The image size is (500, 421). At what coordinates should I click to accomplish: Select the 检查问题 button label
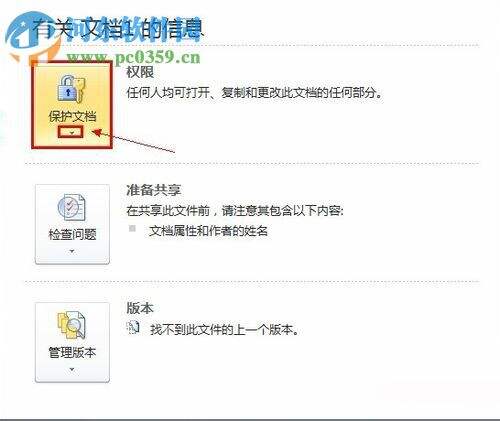[72, 234]
